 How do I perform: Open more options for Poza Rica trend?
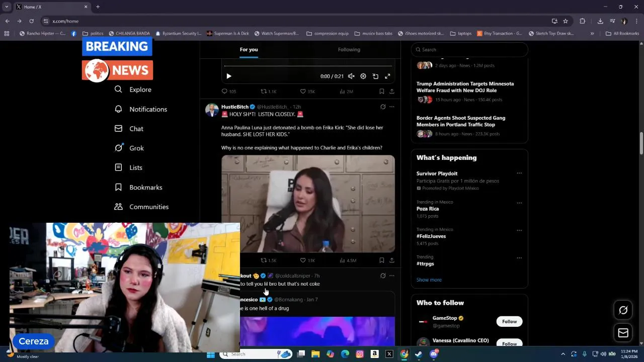pyautogui.click(x=519, y=203)
